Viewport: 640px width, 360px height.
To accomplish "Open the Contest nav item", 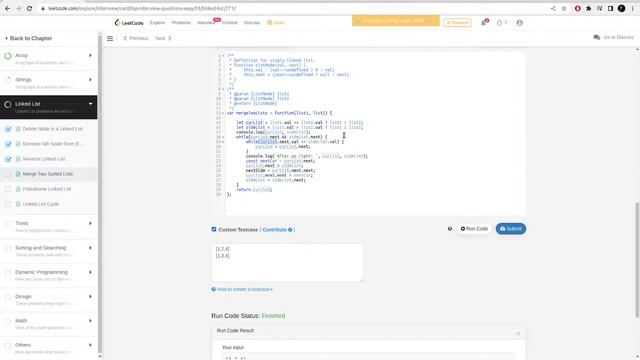I will (229, 23).
